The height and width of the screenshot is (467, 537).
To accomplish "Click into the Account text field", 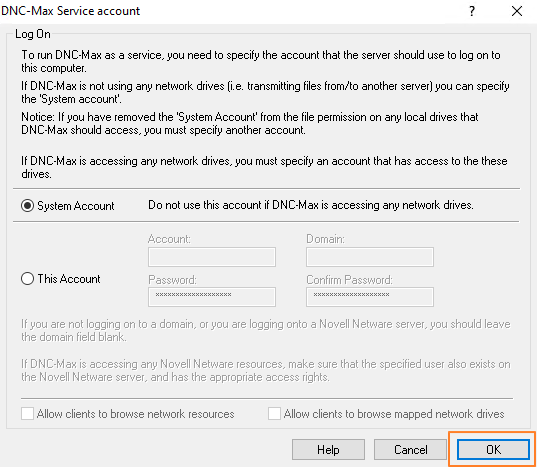I will [212, 257].
